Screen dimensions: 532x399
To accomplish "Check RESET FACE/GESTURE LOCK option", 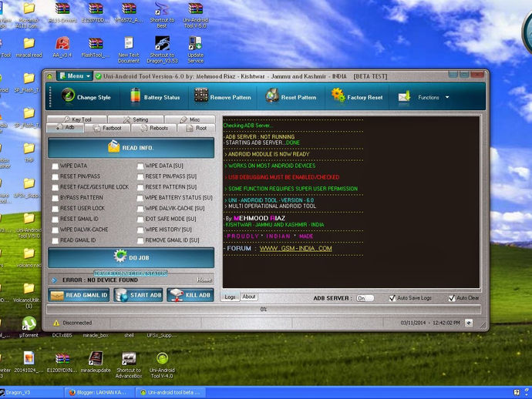I will pos(56,187).
